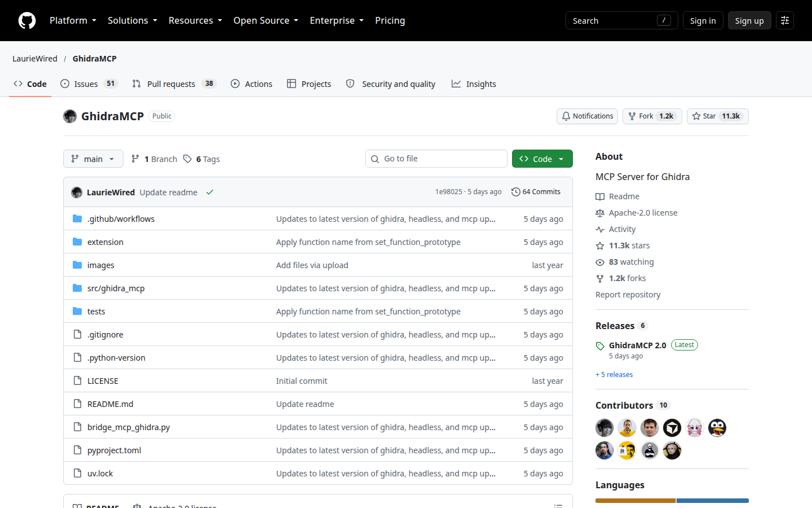Viewport: 812px width, 508px height.
Task: View the 1 Branch listing
Action: click(154, 159)
